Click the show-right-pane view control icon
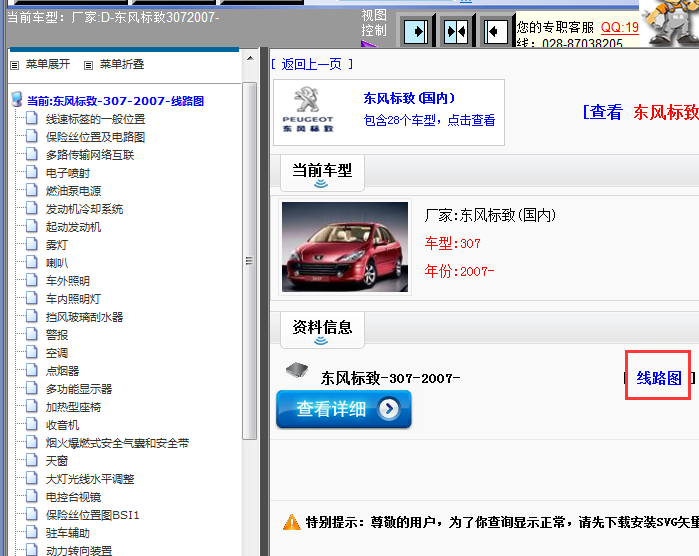This screenshot has width=699, height=556. click(416, 31)
